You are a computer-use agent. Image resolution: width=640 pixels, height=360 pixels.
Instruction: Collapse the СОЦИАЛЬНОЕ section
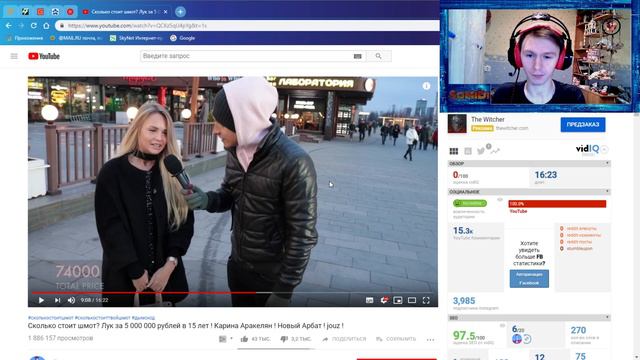pyautogui.click(x=607, y=191)
